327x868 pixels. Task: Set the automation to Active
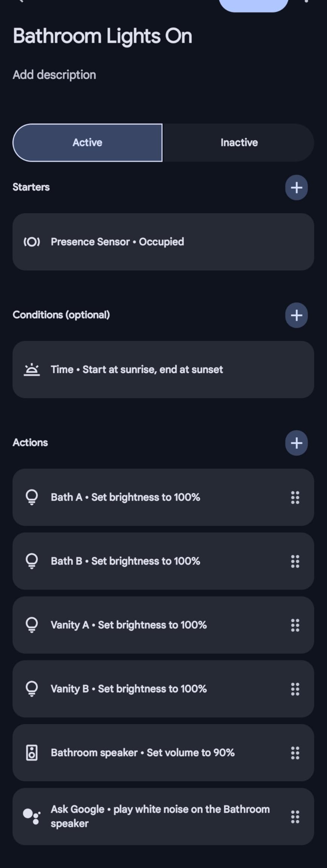(87, 142)
